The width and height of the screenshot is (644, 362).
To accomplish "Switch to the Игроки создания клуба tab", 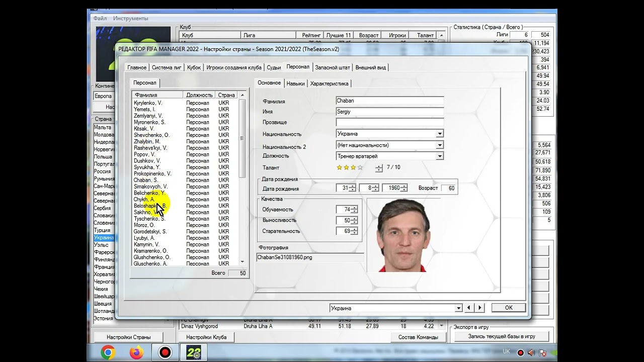I will pyautogui.click(x=234, y=67).
